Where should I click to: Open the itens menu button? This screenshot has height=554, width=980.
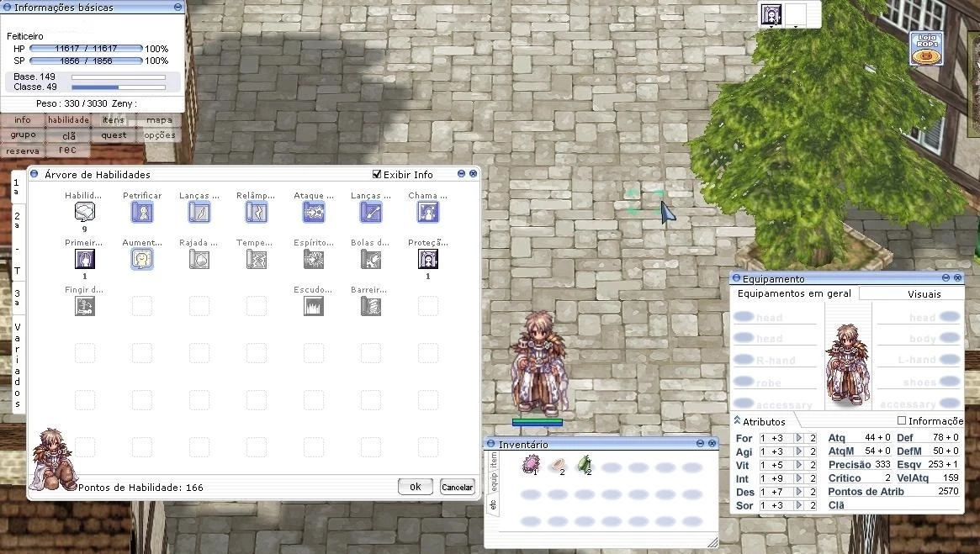113,120
